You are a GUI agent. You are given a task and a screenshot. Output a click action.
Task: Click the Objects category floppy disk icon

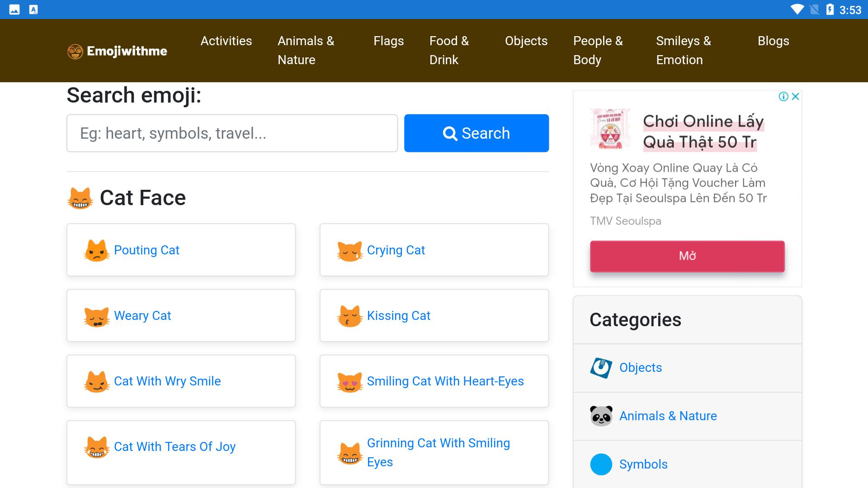click(x=601, y=368)
